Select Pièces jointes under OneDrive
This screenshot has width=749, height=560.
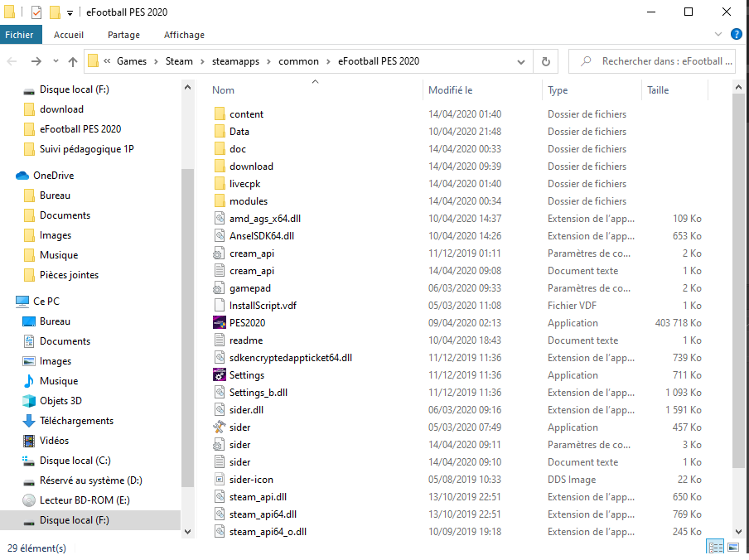69,275
